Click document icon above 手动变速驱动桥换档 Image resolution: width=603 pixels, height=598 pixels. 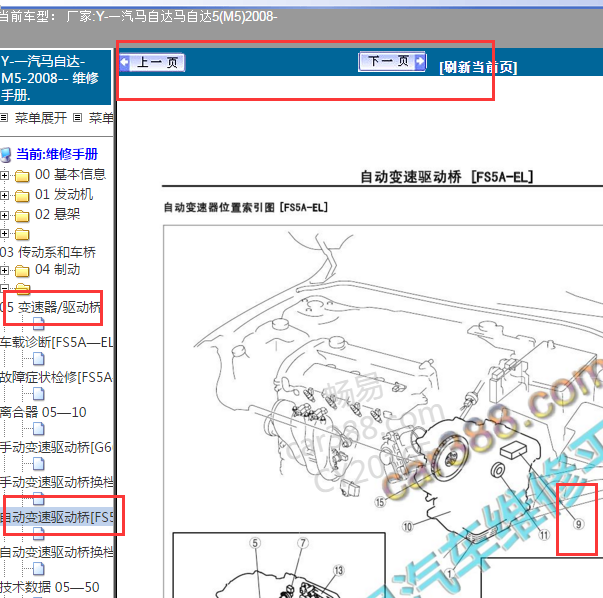pyautogui.click(x=38, y=464)
